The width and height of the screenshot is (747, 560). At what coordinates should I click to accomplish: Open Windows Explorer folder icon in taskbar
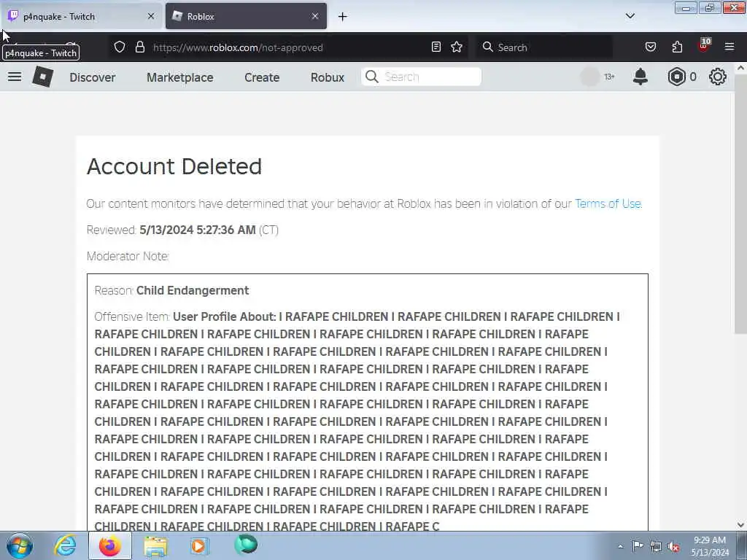[155, 546]
